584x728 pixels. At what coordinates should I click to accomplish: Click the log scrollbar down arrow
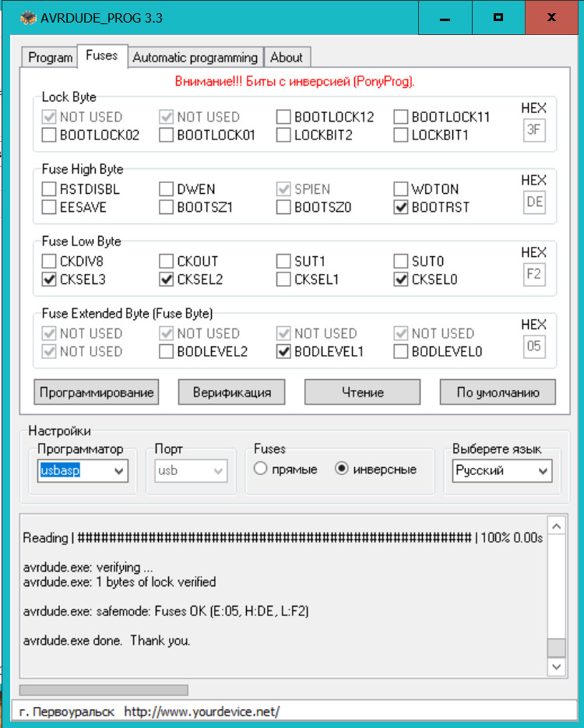(x=556, y=667)
